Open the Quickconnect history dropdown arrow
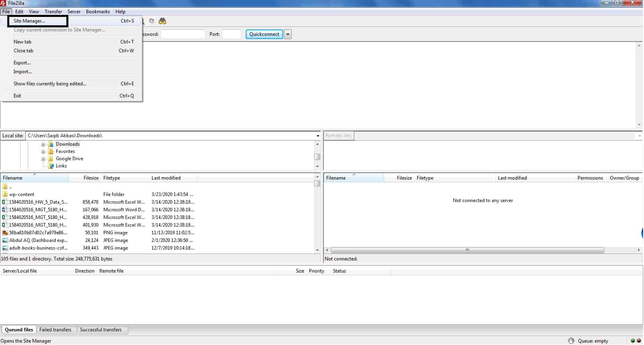 tap(288, 34)
